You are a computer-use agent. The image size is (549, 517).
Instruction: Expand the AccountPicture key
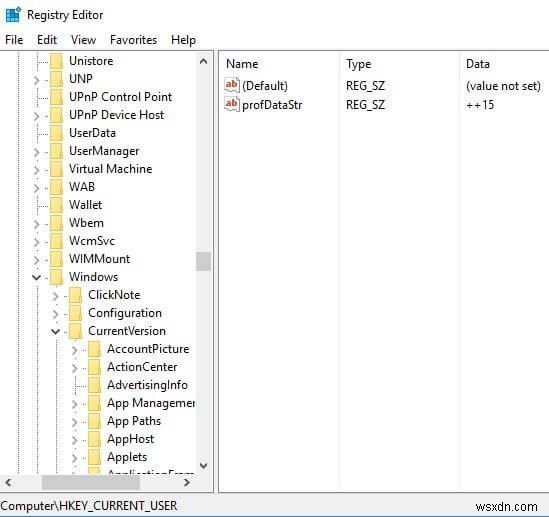pos(74,350)
